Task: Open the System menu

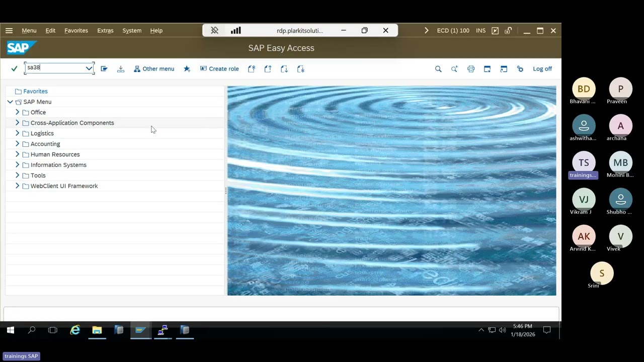Action: tap(132, 31)
